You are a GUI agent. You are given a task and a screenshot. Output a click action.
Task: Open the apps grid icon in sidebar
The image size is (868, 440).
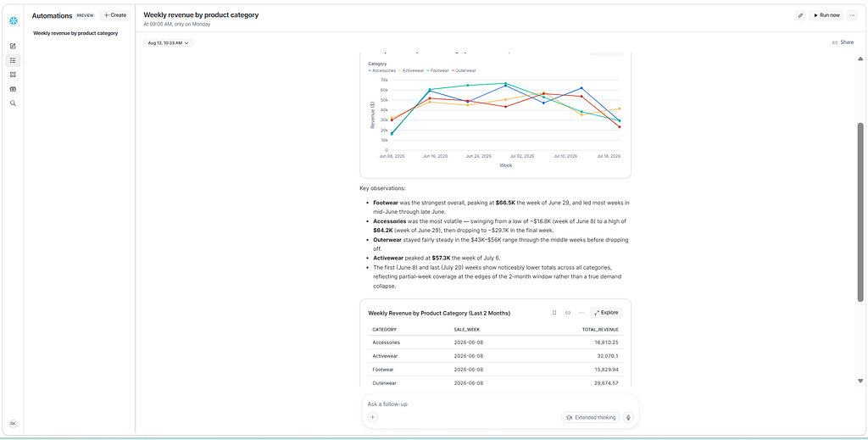pos(14,75)
